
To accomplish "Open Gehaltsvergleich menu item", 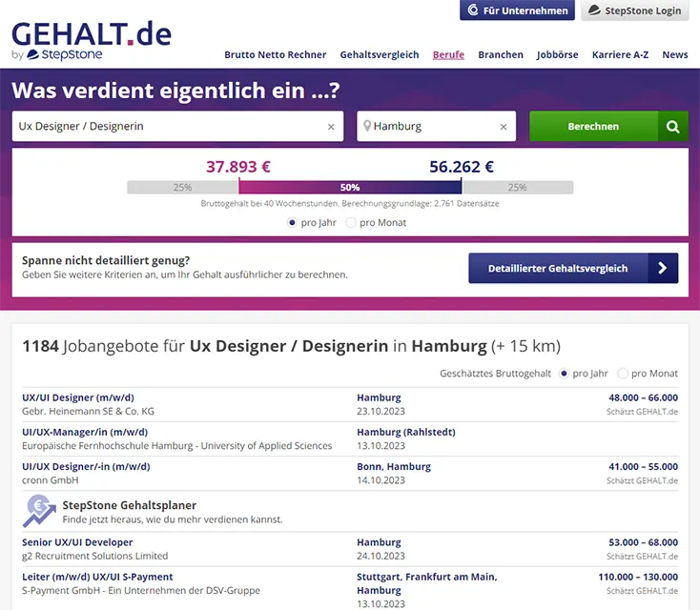I will tap(380, 55).
